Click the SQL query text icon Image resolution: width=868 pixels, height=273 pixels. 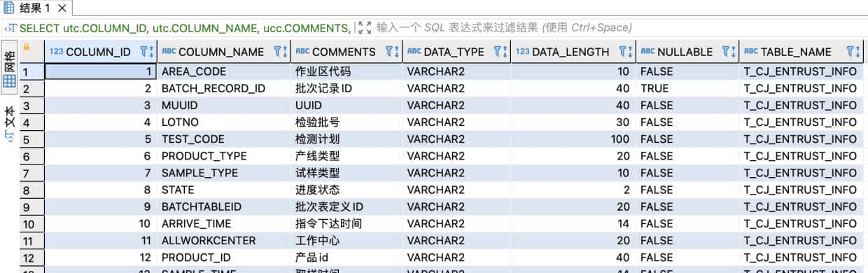(10, 28)
